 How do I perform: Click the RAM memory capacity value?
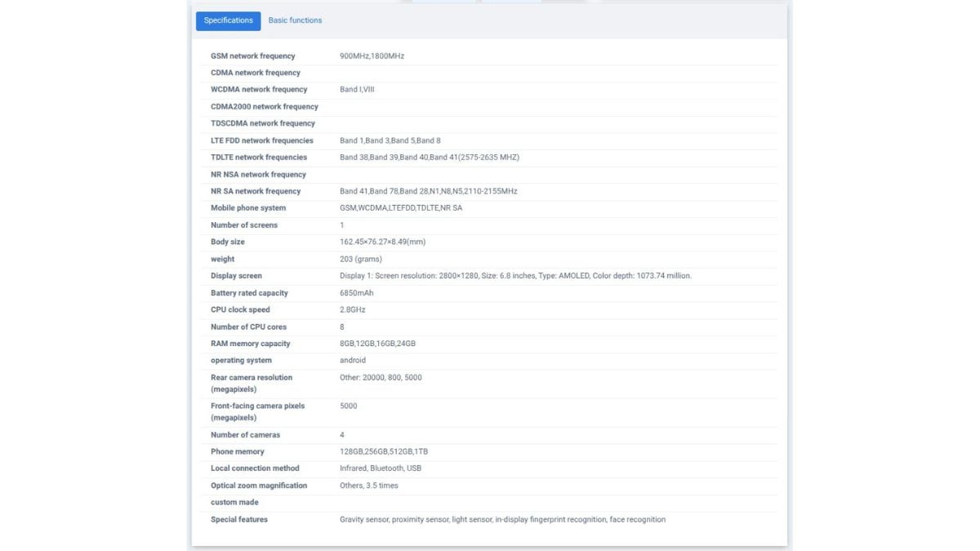(x=377, y=344)
